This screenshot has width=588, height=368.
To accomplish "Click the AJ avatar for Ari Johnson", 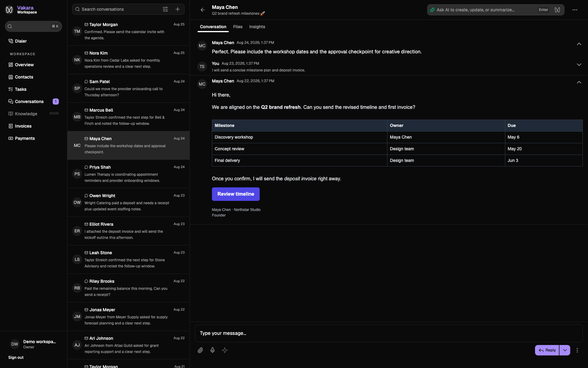I will click(x=77, y=345).
